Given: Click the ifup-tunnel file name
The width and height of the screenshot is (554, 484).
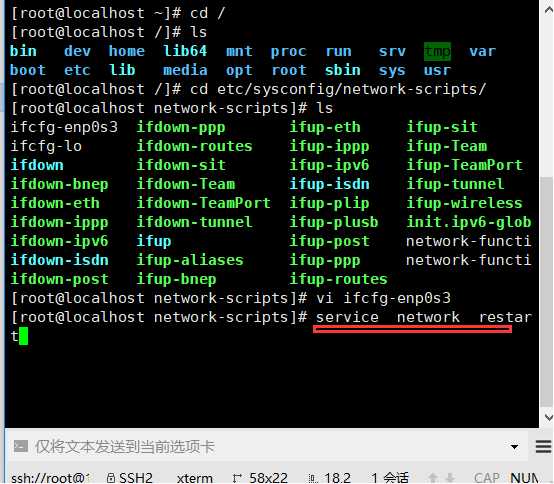Looking at the screenshot, I should (455, 184).
